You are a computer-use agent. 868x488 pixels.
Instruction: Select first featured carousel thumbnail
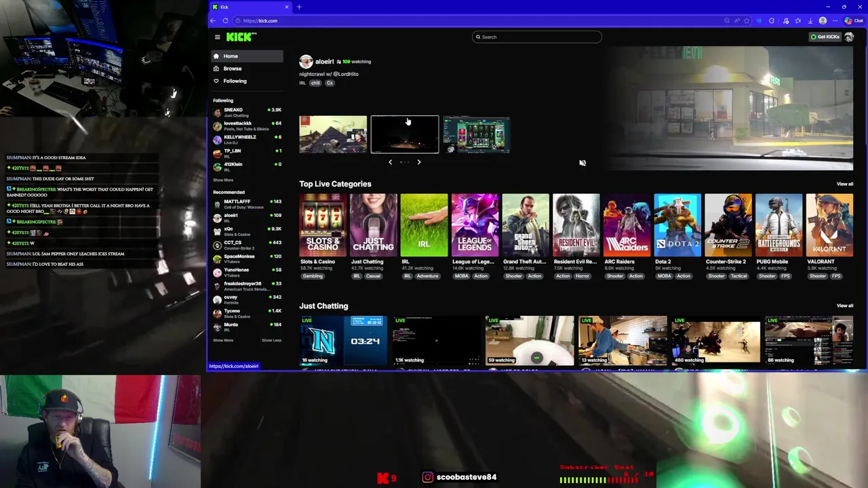pyautogui.click(x=333, y=134)
